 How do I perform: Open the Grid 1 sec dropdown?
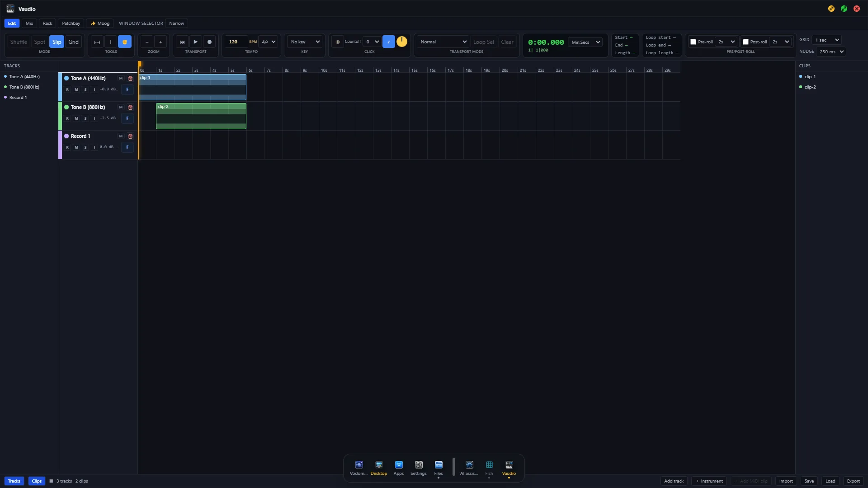tap(827, 40)
